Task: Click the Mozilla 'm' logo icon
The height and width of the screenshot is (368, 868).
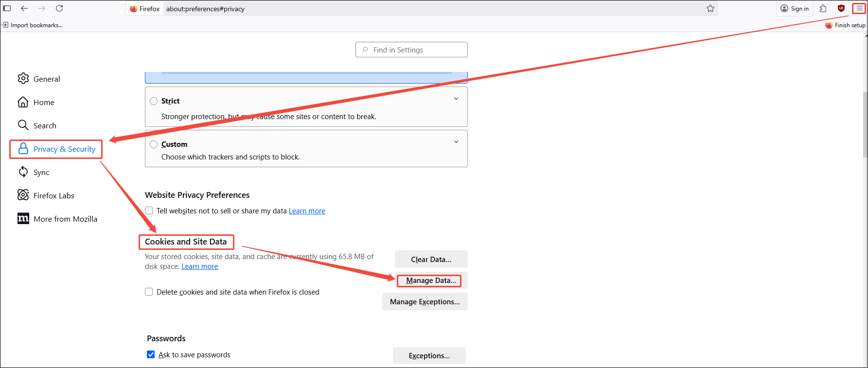Action: (x=23, y=218)
